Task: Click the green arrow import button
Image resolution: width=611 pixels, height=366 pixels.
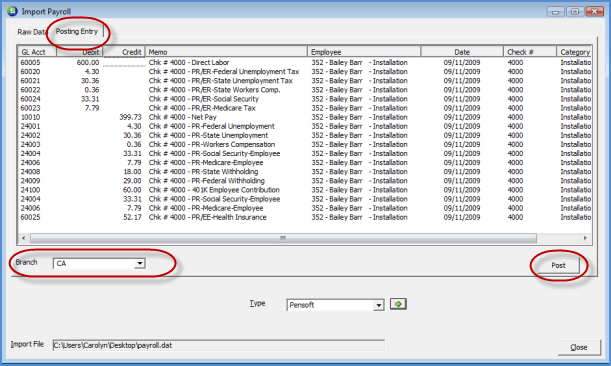Action: pyautogui.click(x=398, y=304)
